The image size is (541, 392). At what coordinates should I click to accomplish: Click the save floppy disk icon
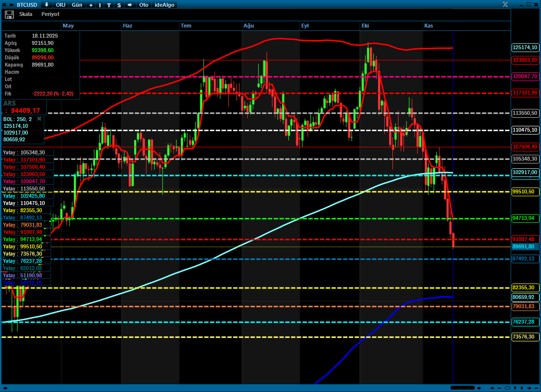click(x=9, y=14)
